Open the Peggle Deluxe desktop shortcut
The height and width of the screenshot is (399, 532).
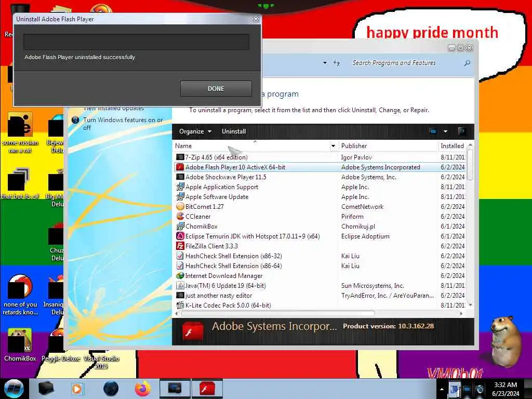[61, 345]
